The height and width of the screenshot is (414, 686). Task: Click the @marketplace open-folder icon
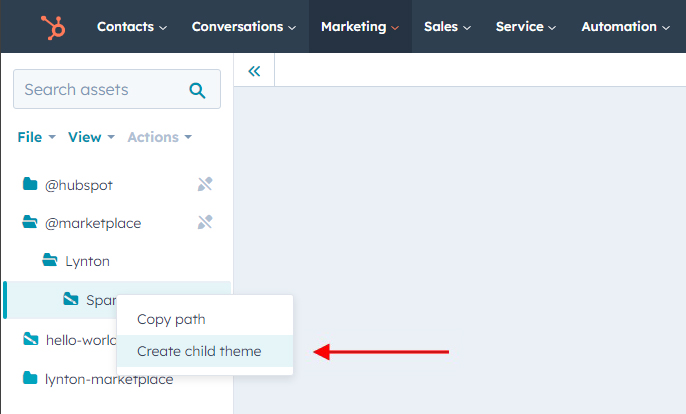(30, 222)
